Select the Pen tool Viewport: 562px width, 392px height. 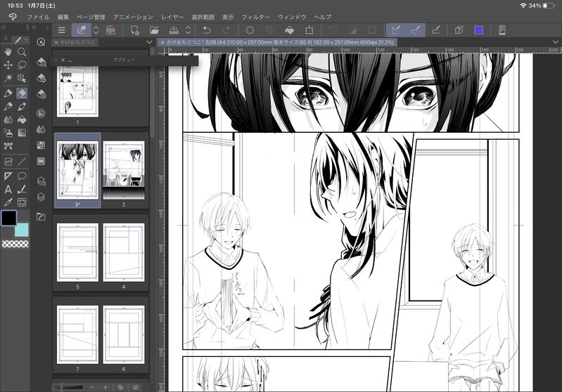click(8, 93)
